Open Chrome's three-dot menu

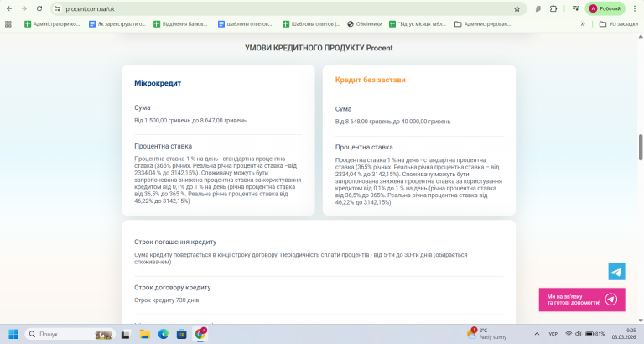(x=635, y=8)
